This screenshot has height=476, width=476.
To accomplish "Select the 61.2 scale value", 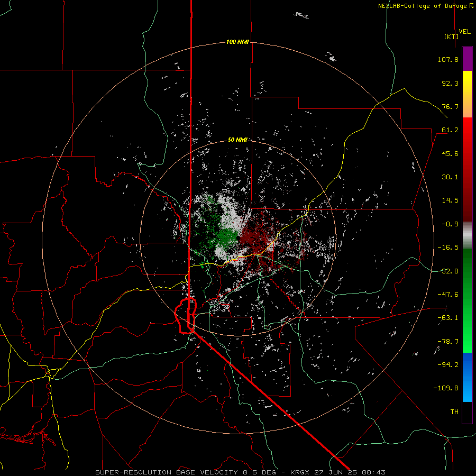I will [x=450, y=130].
